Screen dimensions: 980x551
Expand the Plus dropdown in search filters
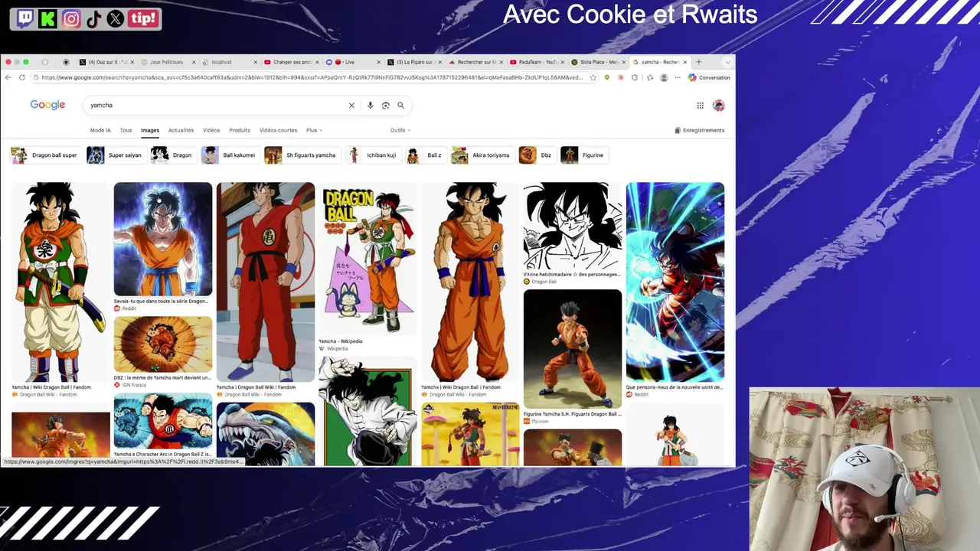(314, 130)
